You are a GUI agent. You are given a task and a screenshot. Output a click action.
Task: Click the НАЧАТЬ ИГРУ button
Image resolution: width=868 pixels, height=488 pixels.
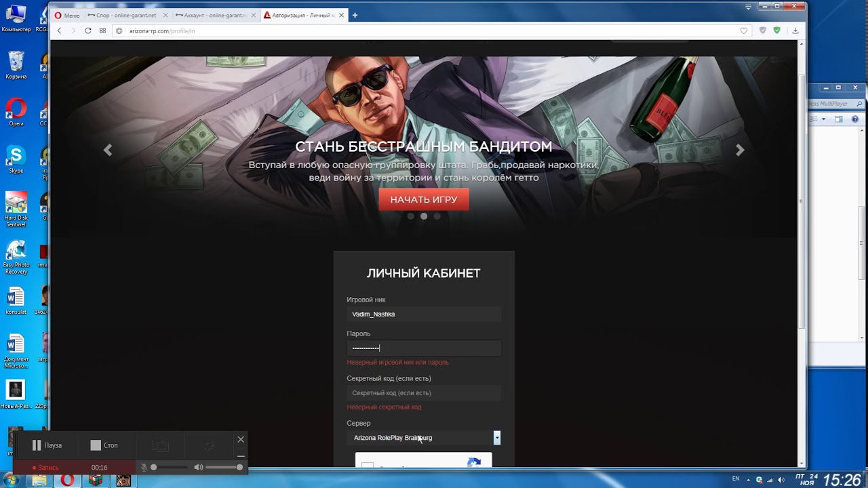(x=424, y=200)
